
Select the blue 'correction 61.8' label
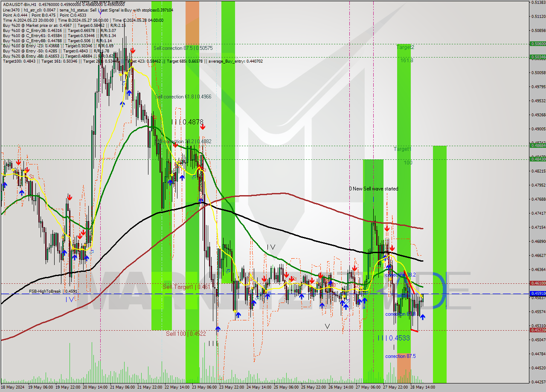coord(400,314)
